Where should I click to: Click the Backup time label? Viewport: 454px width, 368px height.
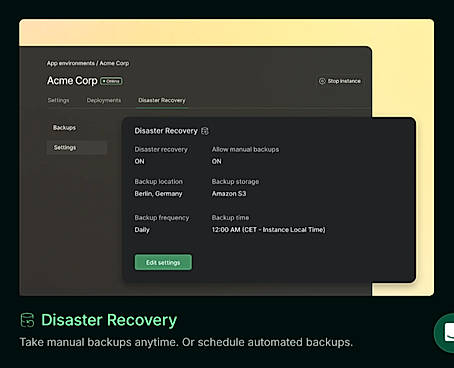[230, 218]
